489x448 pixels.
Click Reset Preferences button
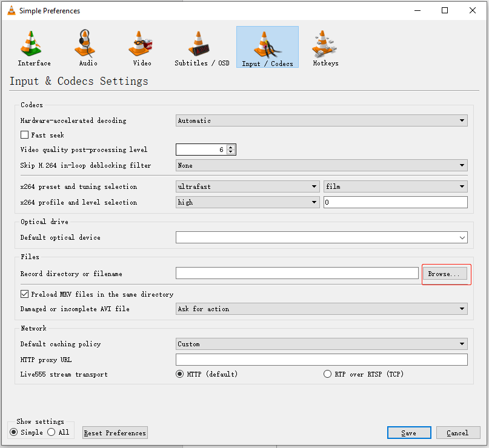(115, 433)
